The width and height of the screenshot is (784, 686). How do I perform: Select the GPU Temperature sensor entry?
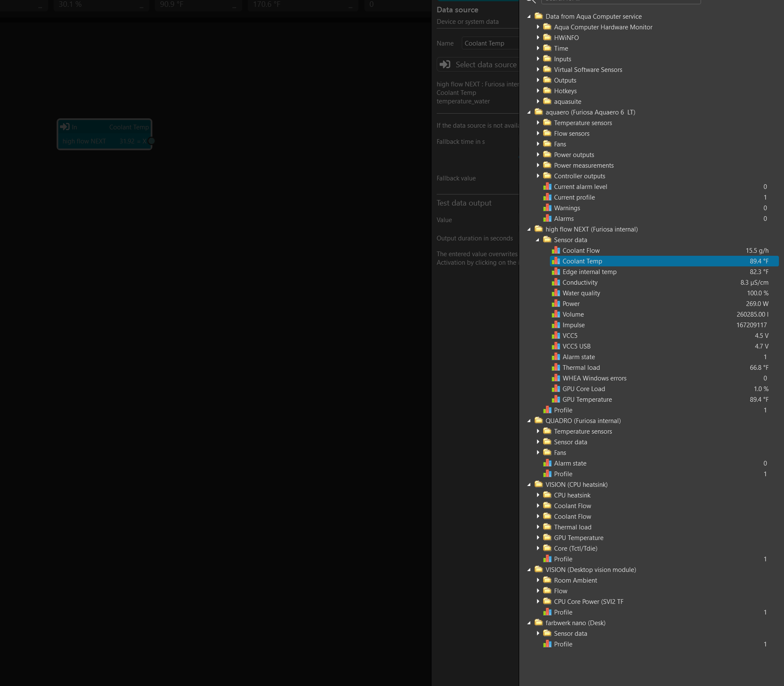[x=587, y=399]
